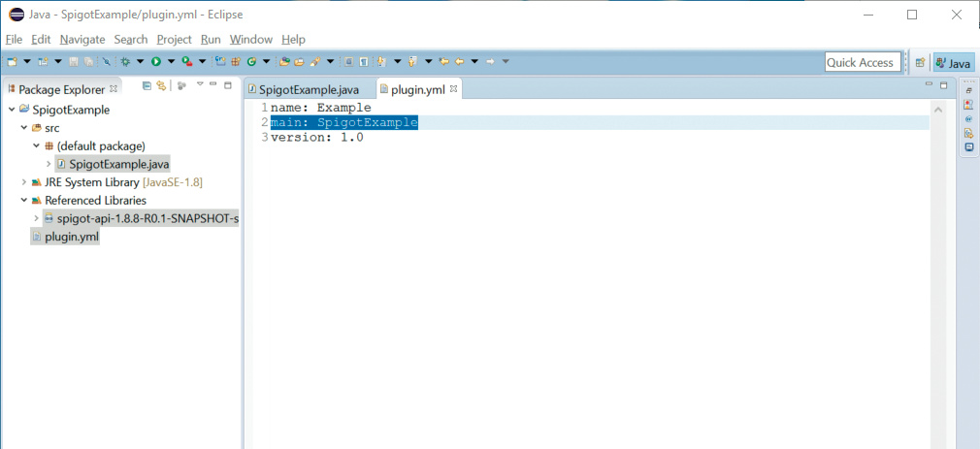This screenshot has width=980, height=449.
Task: Click the Open Type icon
Action: pyautogui.click(x=284, y=62)
